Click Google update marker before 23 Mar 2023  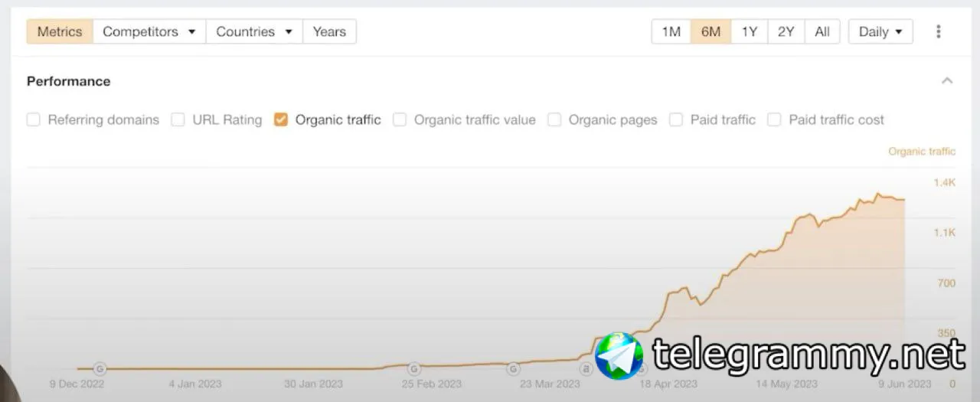tap(514, 368)
